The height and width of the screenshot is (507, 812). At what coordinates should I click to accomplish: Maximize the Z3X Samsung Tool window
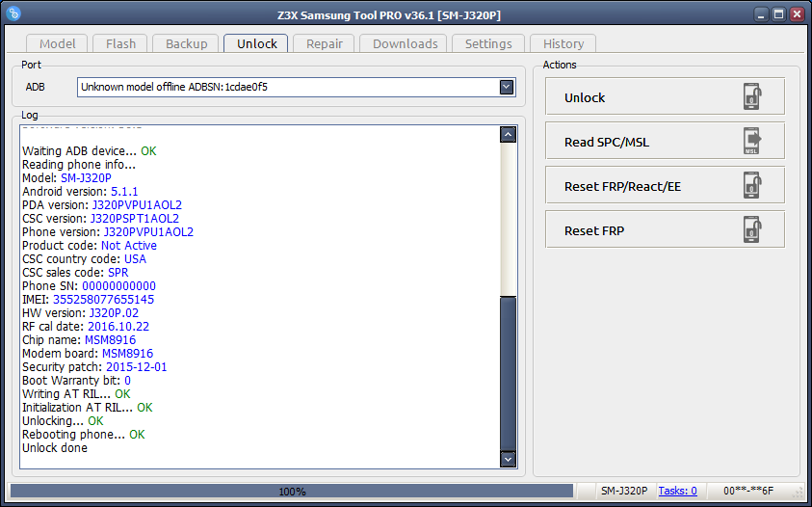point(779,14)
